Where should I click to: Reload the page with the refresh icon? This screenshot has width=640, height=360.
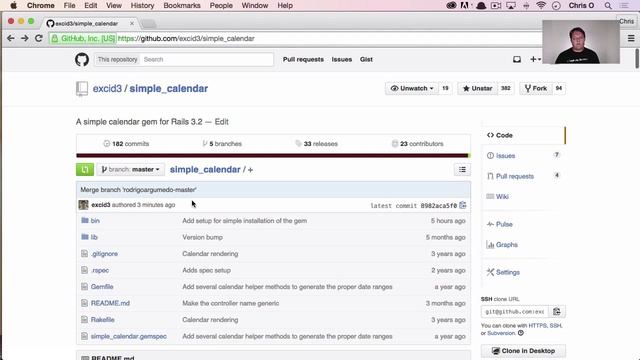pyautogui.click(x=39, y=38)
